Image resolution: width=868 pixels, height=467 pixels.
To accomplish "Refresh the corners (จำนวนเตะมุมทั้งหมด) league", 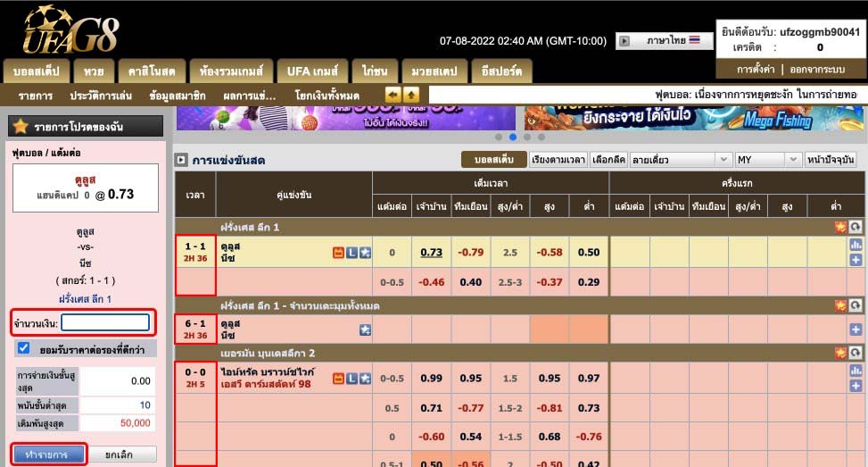I will 856,305.
